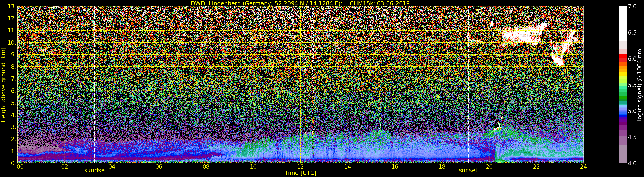Click the 'sunrise' label under the axis

(x=94, y=171)
